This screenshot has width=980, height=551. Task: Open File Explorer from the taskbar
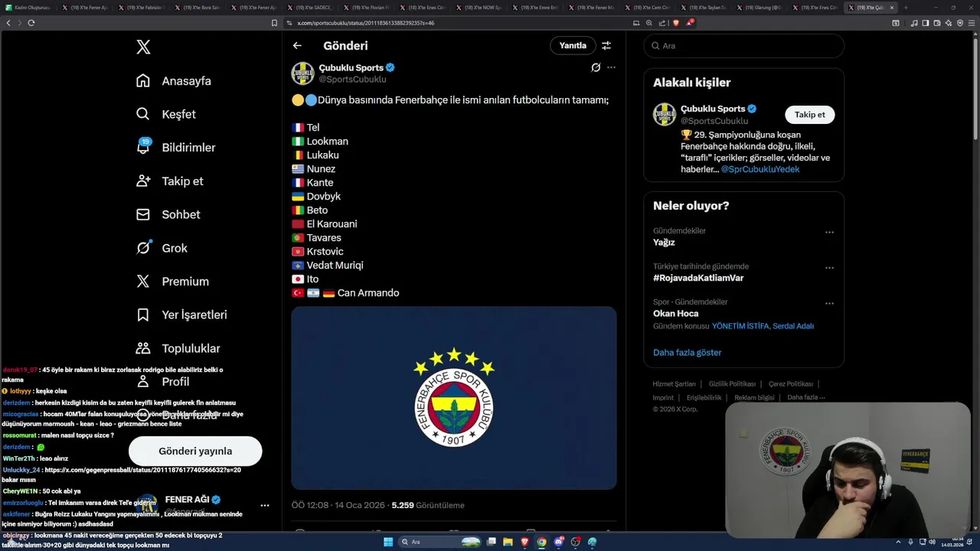point(508,542)
